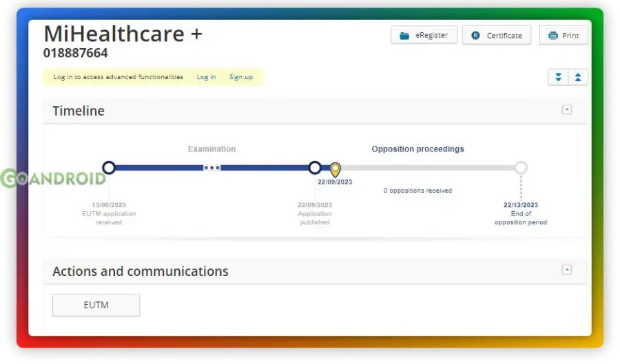Click the registered symbol icon on Certificate
Viewport: 620px width, 364px height.
(x=475, y=36)
